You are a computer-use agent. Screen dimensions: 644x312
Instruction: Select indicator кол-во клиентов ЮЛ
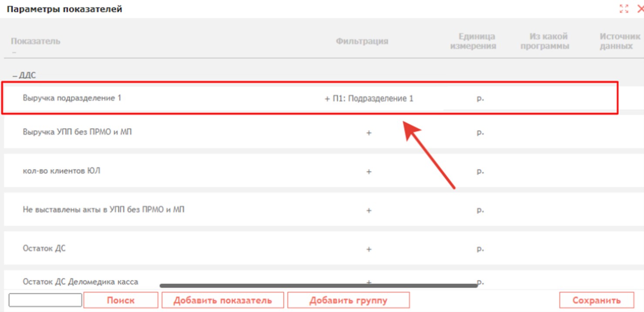tap(61, 170)
